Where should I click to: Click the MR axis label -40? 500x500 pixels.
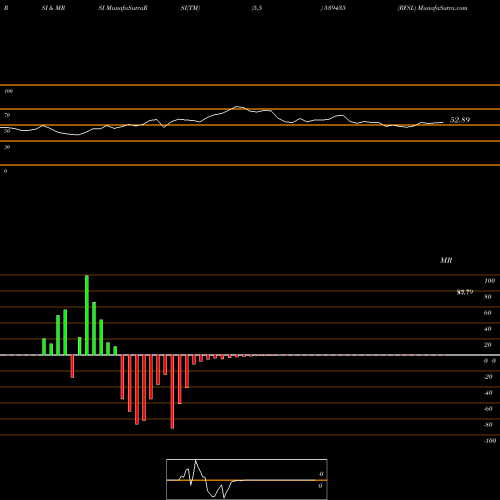click(x=488, y=393)
